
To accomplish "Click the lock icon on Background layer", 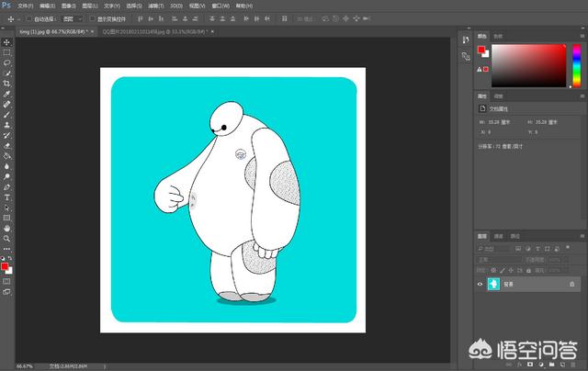I will tap(571, 284).
